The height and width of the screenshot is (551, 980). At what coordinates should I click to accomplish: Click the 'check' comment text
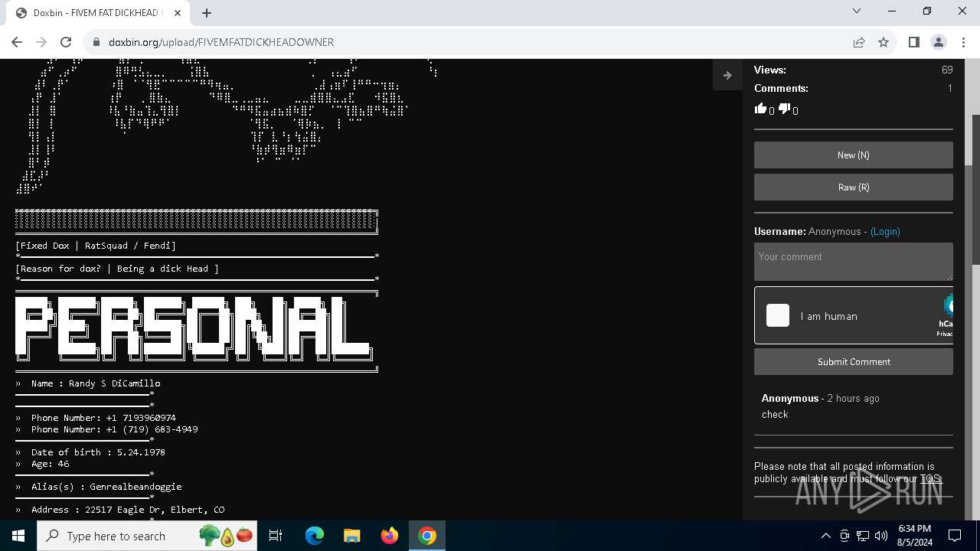775,414
